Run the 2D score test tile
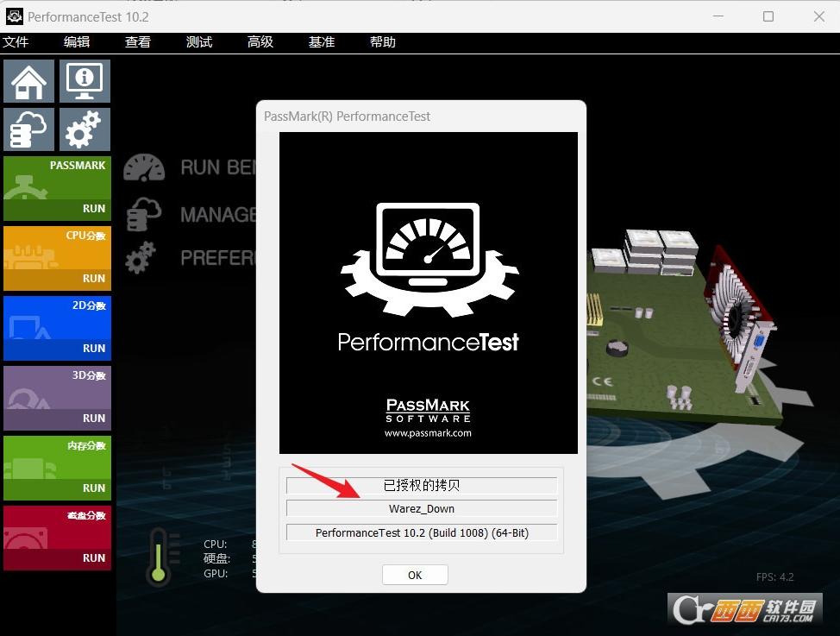The width and height of the screenshot is (840, 636). point(57,328)
